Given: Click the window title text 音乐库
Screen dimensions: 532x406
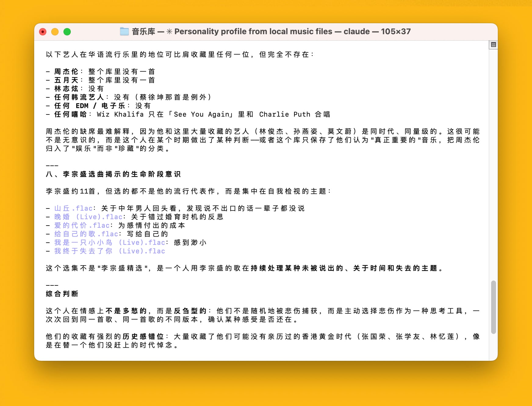Looking at the screenshot, I should pos(143,31).
